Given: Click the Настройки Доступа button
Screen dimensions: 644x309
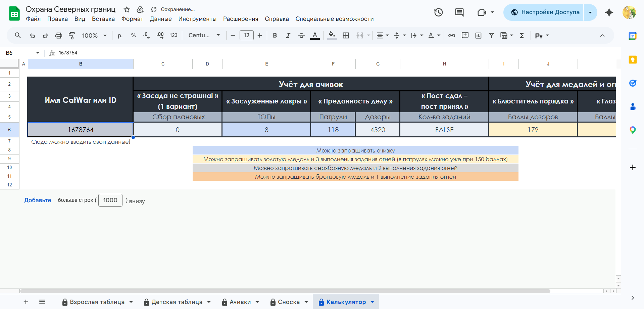Looking at the screenshot, I should coord(545,12).
